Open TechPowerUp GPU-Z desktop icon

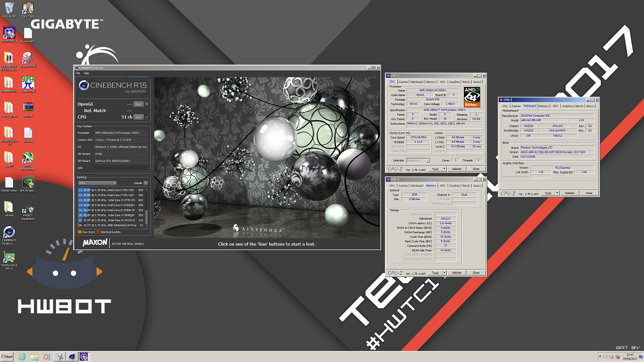[x=9, y=260]
